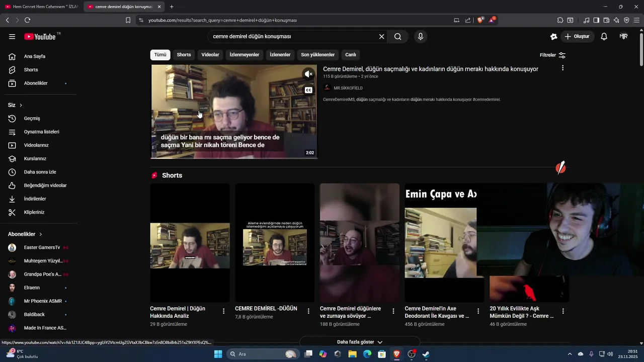Image resolution: width=644 pixels, height=362 pixels.
Task: Select the Canlı filter chip
Action: 351,55
